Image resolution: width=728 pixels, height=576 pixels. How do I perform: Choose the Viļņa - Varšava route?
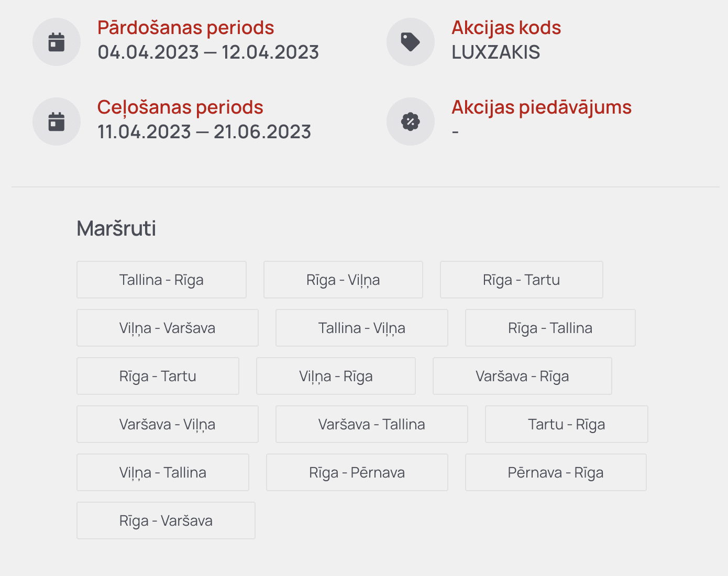[168, 328]
